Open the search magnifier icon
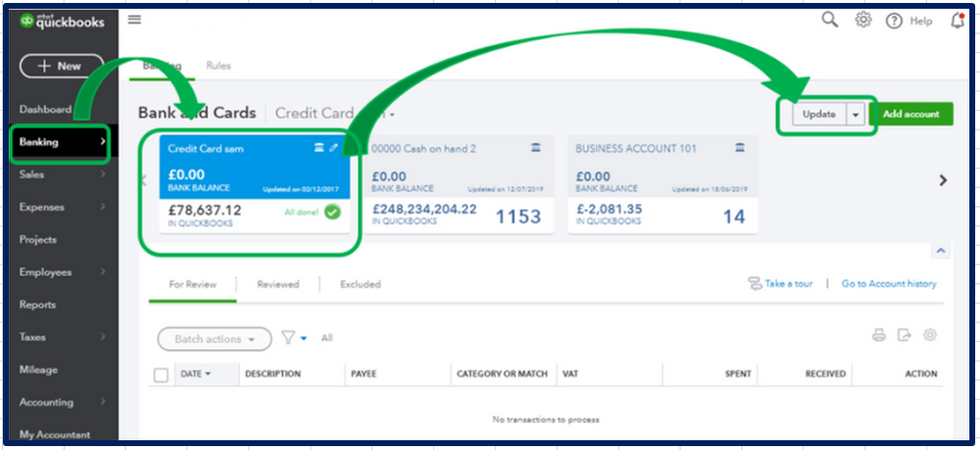This screenshot has height=450, width=980. tap(830, 20)
